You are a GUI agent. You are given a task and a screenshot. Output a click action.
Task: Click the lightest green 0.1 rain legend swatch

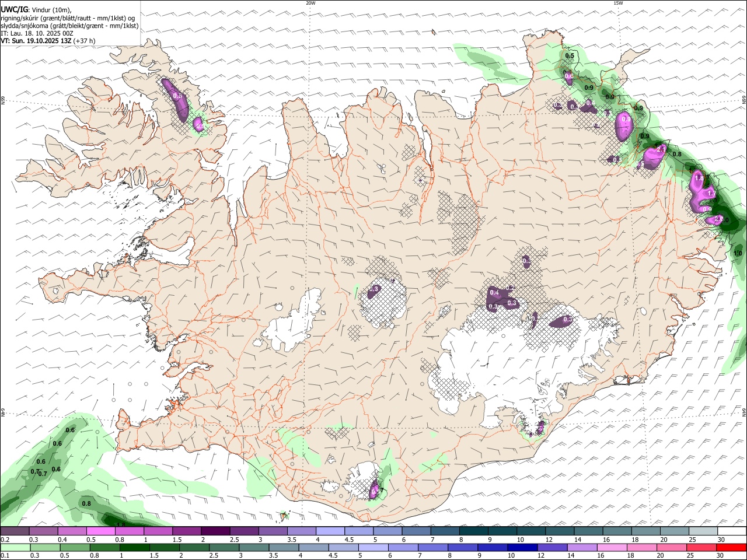(x=15, y=547)
